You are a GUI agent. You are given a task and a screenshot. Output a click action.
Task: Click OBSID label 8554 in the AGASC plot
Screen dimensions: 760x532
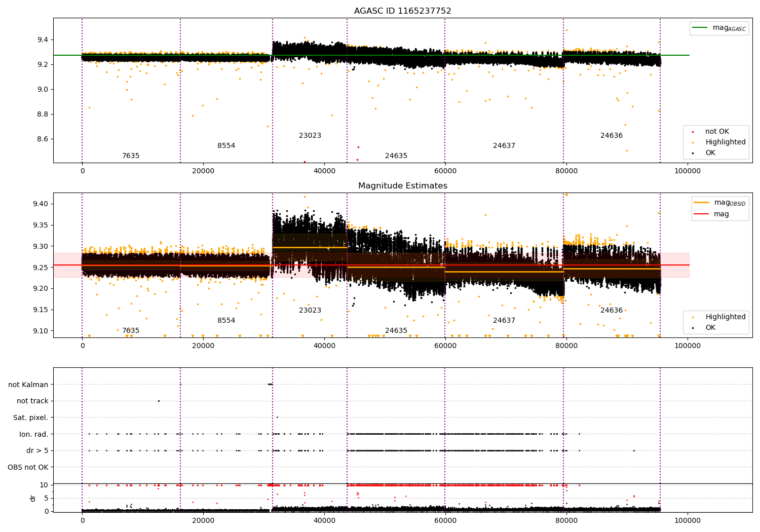(x=226, y=146)
